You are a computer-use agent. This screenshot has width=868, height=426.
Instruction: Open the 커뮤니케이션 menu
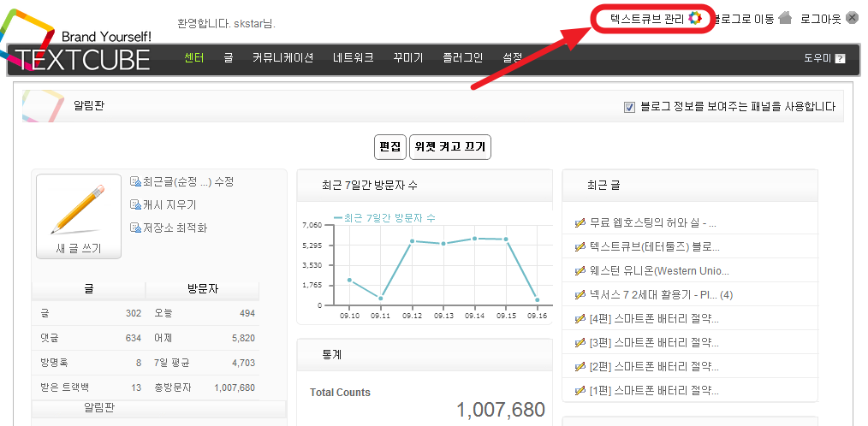click(282, 57)
